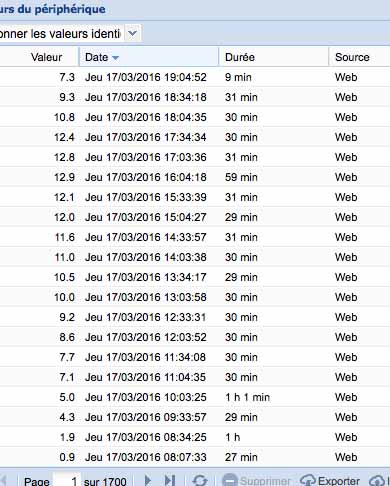Screen dimensions: 390x486
Task: Go to next page arrow
Action: 148,480
